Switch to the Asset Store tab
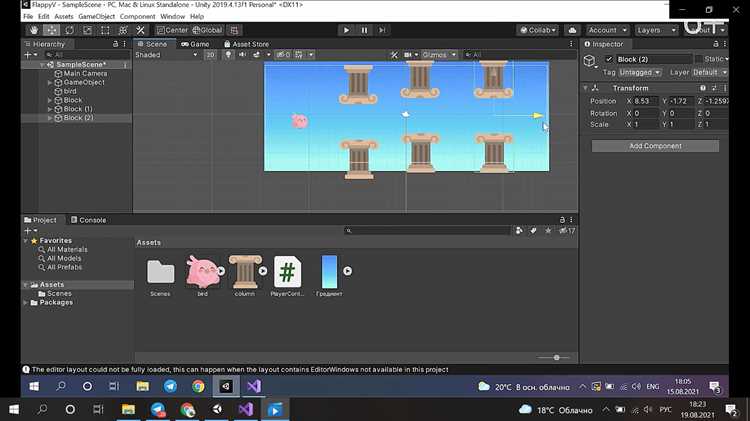 (247, 44)
